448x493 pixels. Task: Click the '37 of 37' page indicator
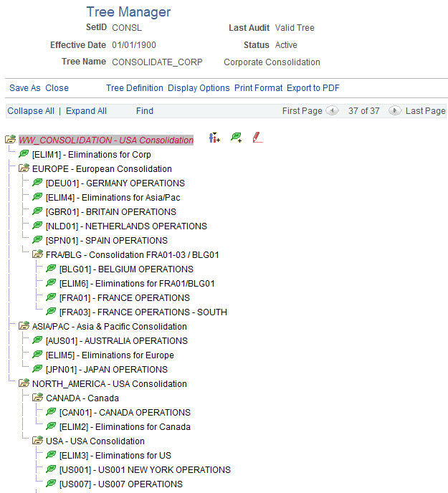click(x=363, y=111)
